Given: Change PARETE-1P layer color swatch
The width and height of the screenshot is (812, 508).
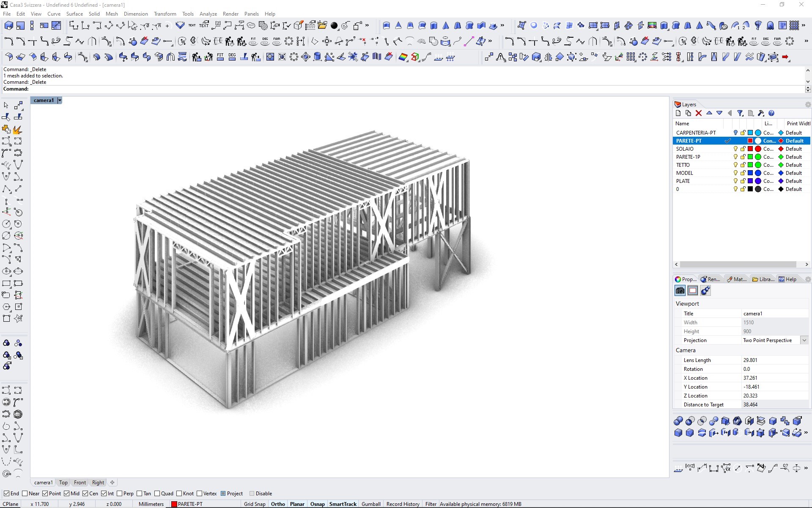Looking at the screenshot, I should [750, 157].
